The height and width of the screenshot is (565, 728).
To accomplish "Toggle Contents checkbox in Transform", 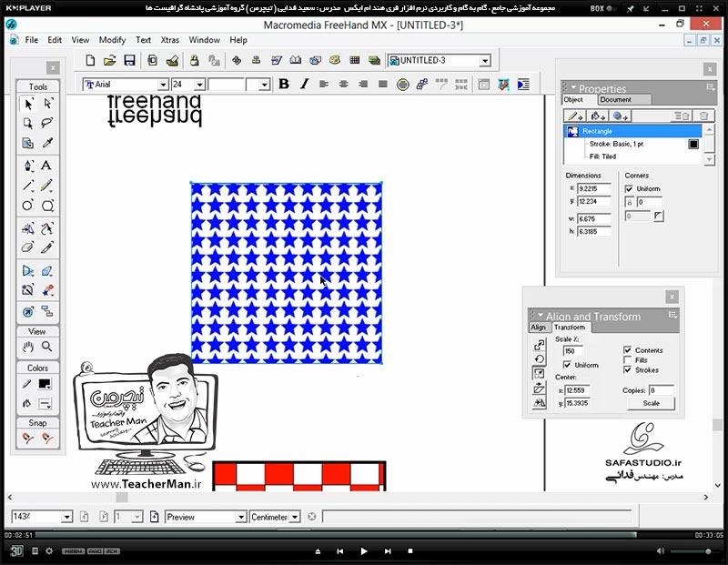I will 627,350.
